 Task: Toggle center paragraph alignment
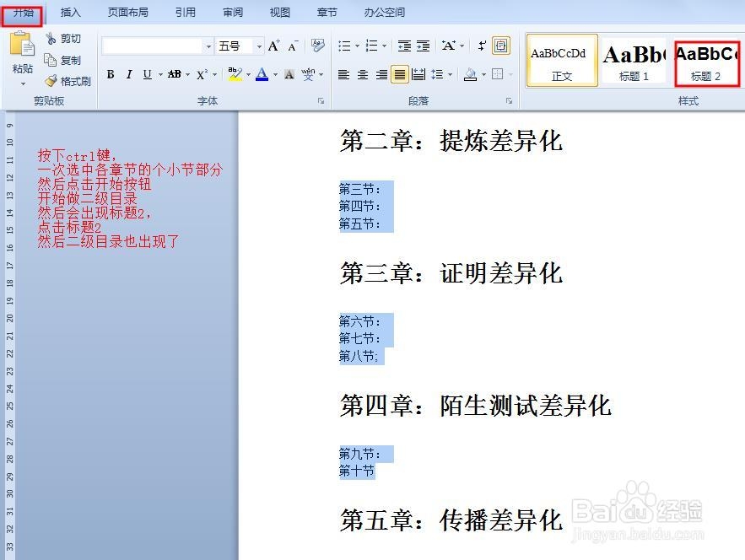coord(363,74)
